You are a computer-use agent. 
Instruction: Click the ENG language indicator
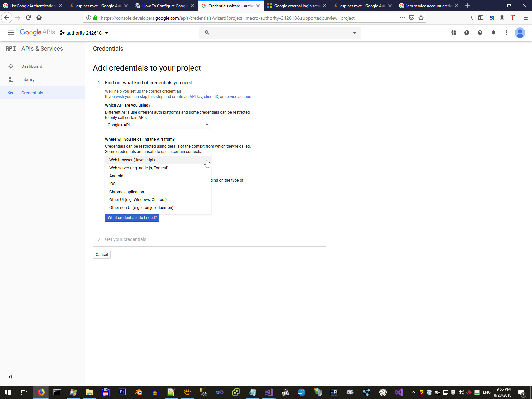[487, 392]
